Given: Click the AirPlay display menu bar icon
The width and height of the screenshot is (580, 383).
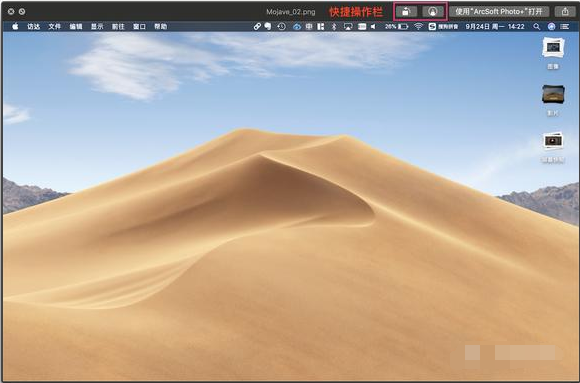Looking at the screenshot, I should [348, 26].
